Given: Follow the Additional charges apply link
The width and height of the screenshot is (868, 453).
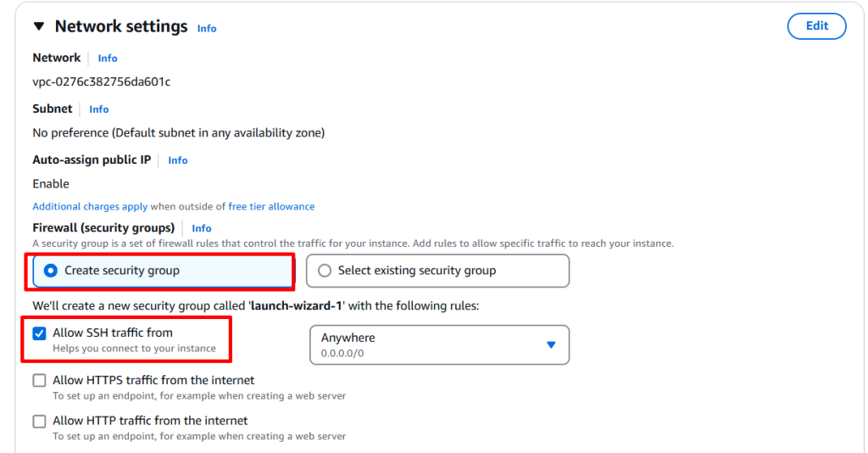Looking at the screenshot, I should [90, 206].
